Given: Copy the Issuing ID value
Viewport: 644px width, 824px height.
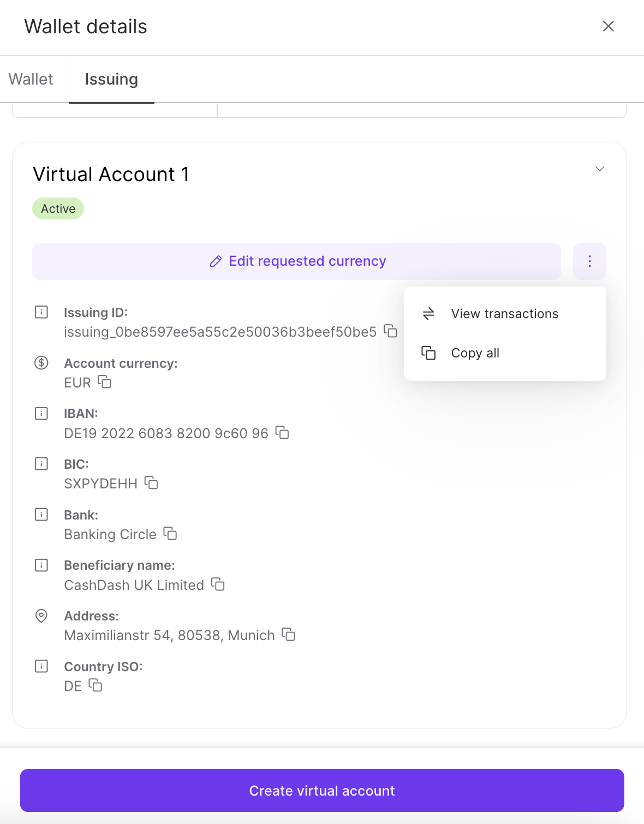Looking at the screenshot, I should pyautogui.click(x=390, y=332).
